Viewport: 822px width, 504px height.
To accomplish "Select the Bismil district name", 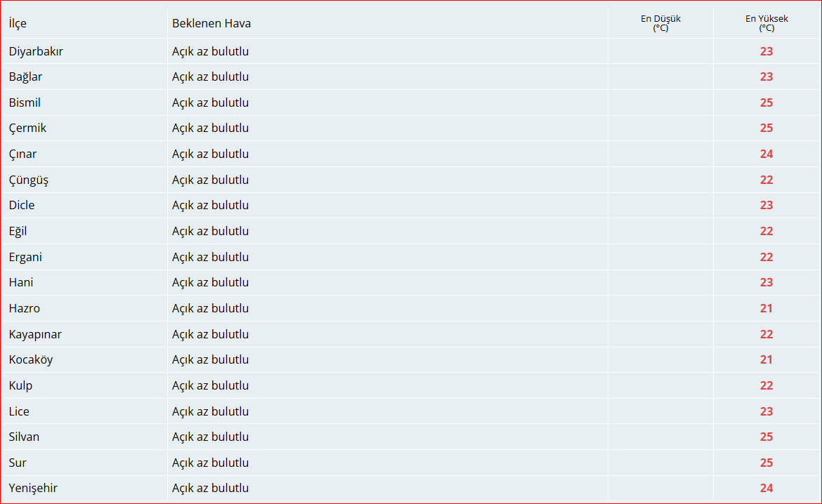I will click(25, 102).
